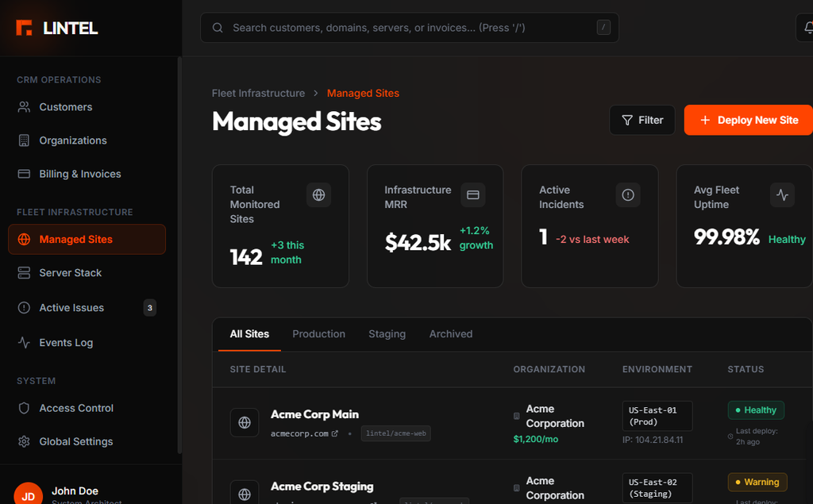This screenshot has width=813, height=504.
Task: Click the Warning status badge for Acme Corp Staging
Action: 757,483
